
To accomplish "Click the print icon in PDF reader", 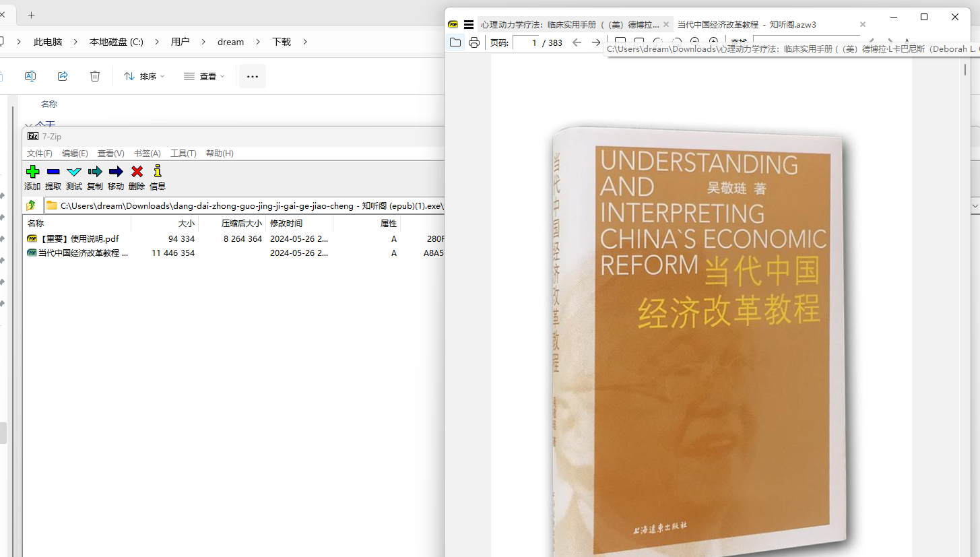I will [x=474, y=42].
